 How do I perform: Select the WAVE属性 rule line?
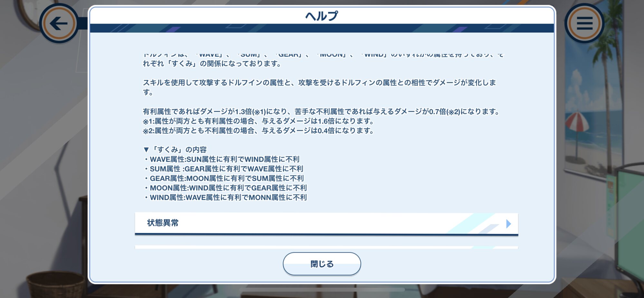[x=222, y=159]
